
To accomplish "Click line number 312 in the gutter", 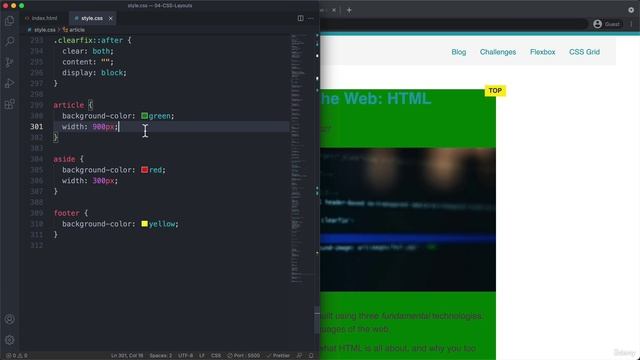I will click(37, 245).
